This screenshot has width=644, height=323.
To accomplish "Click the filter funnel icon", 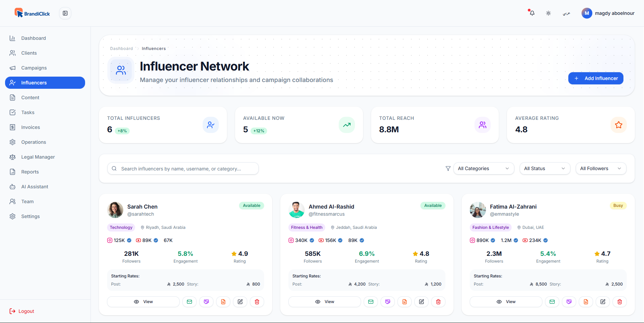I will (448, 168).
